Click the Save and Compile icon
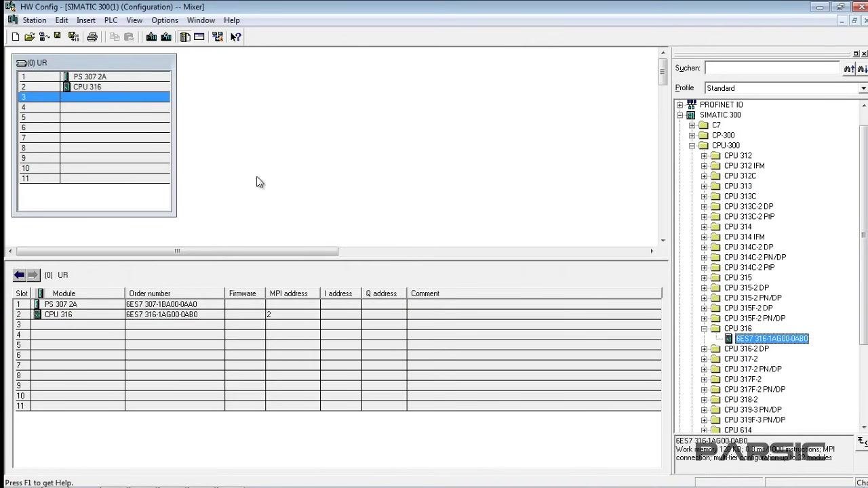 [x=74, y=37]
